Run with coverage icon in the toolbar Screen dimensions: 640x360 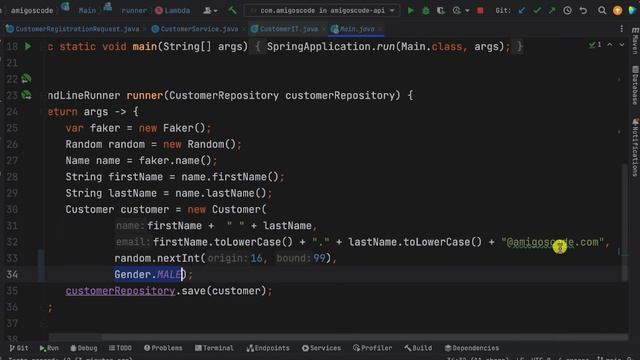pyautogui.click(x=440, y=10)
